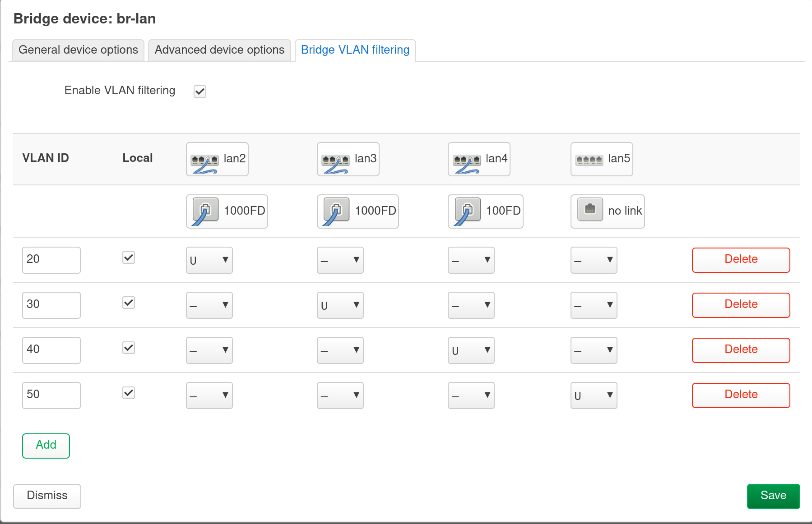Viewport: 812px width, 524px height.
Task: Switch to General device options tab
Action: [78, 50]
